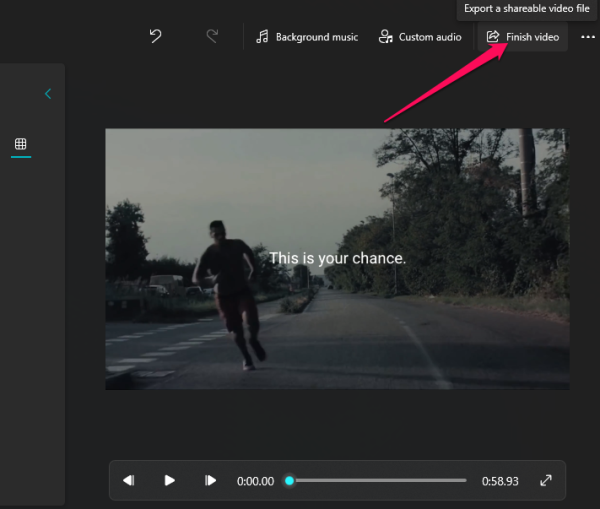Undo the last edit
Viewport: 600px width, 509px height.
155,36
